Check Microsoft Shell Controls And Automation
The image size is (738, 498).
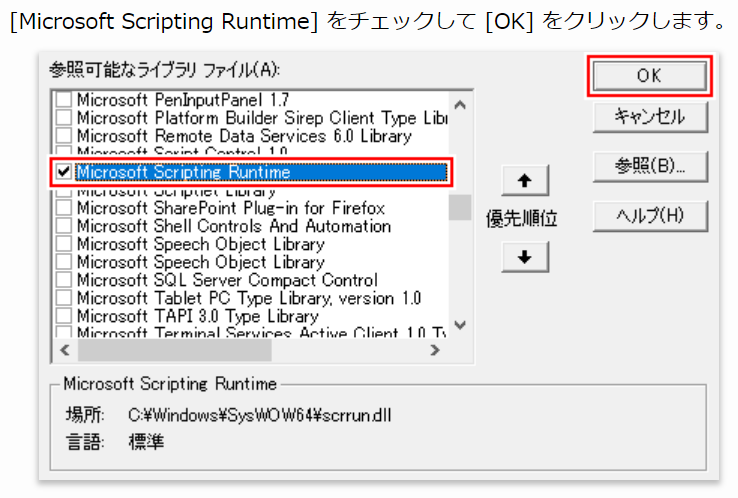point(64,225)
